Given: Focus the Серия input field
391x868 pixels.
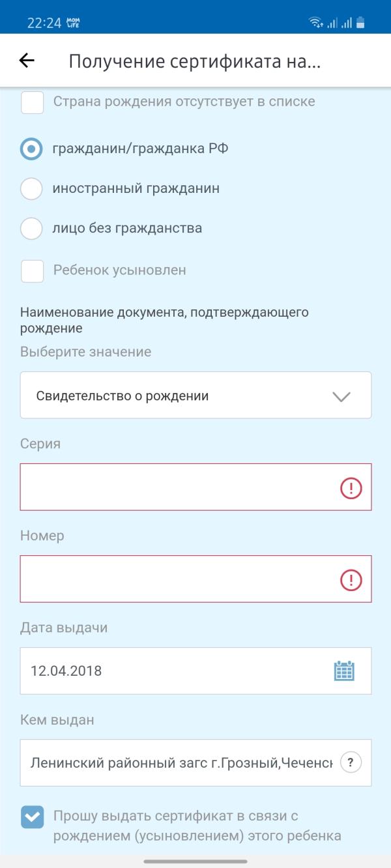Looking at the screenshot, I should tap(176, 487).
